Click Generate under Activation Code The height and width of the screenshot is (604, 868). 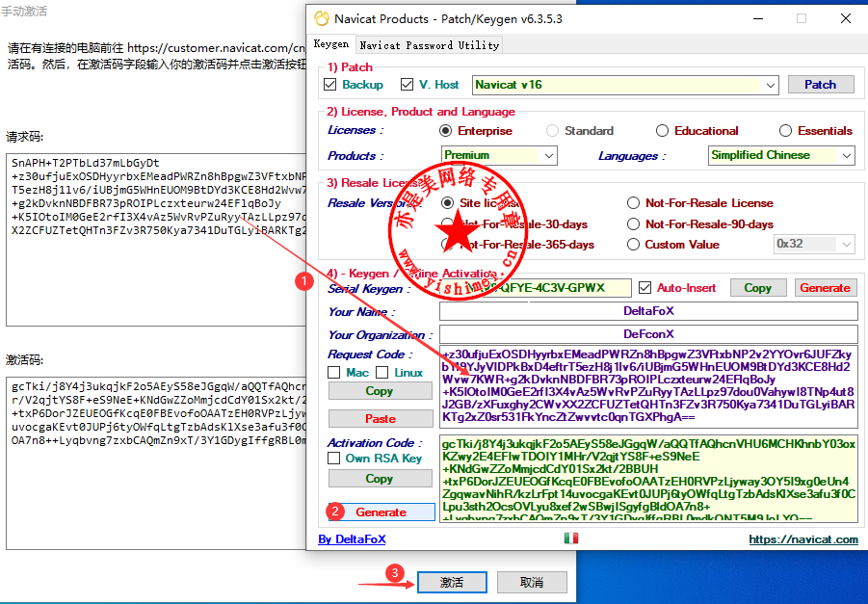381,512
